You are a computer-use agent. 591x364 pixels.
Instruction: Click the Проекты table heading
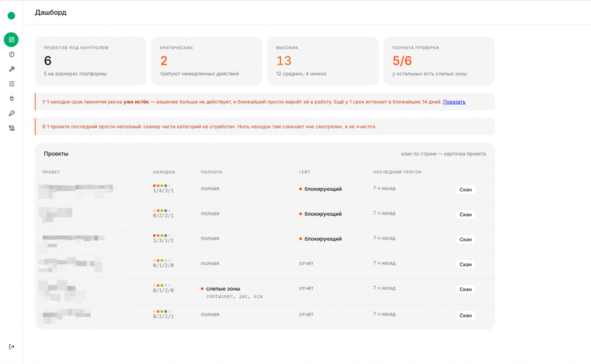(x=56, y=154)
